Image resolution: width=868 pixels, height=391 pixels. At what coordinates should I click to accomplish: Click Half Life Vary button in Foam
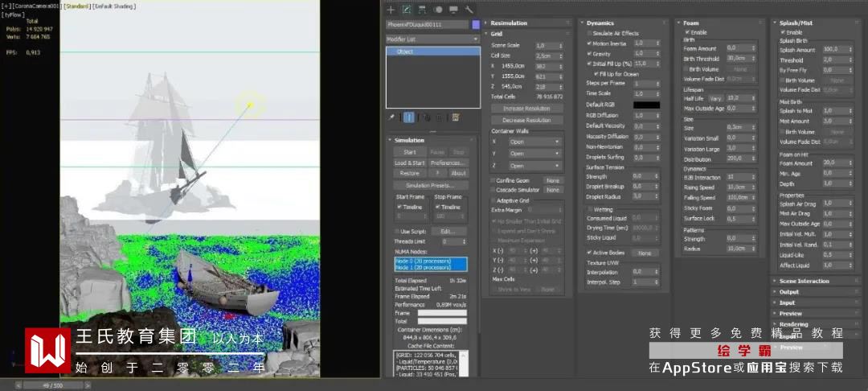(x=716, y=99)
